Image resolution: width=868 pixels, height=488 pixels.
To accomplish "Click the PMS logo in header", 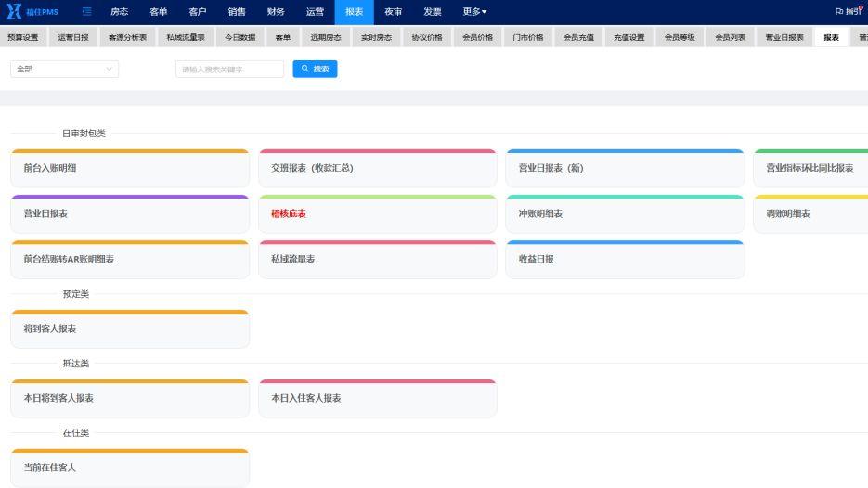I will [x=32, y=12].
